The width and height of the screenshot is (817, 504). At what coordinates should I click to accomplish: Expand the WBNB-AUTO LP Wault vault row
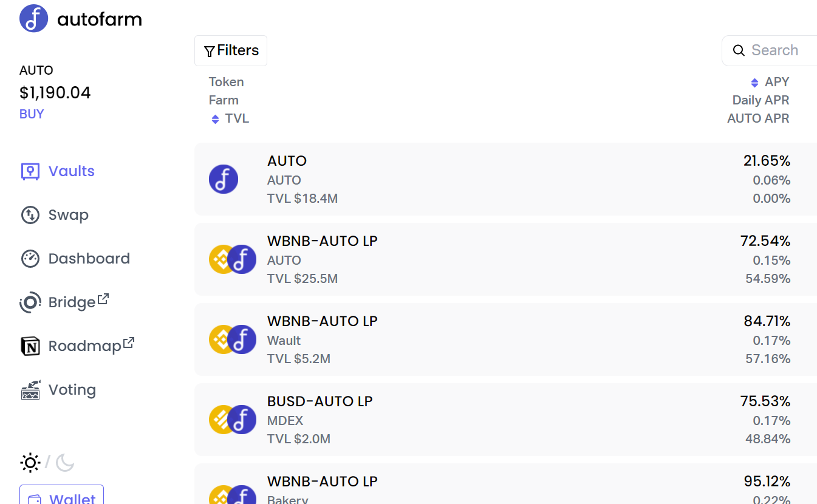pyautogui.click(x=505, y=339)
